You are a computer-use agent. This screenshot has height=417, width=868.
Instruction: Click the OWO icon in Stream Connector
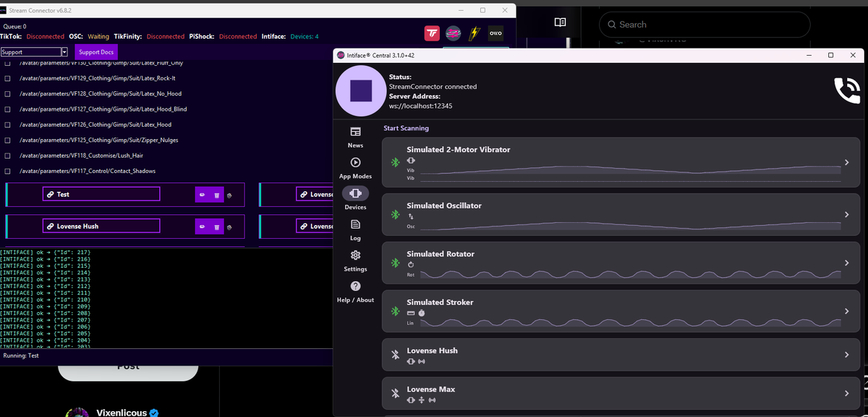[x=495, y=33]
